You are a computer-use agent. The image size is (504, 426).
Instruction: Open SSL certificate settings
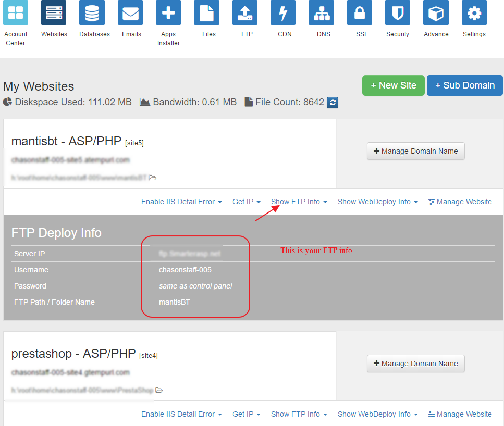[x=361, y=12]
